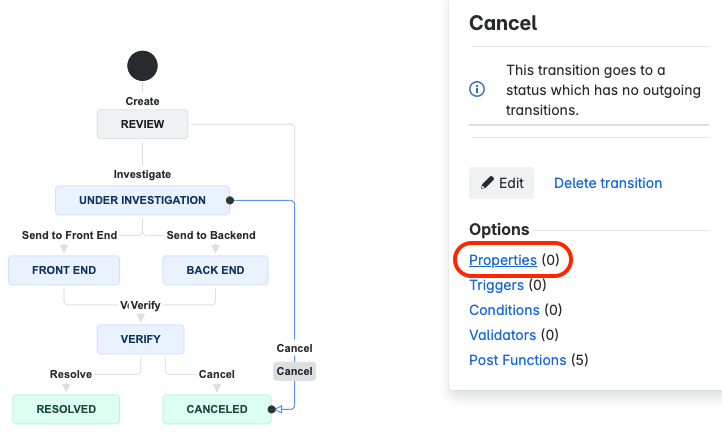This screenshot has height=438, width=722.
Task: Open the Properties option link
Action: tap(504, 260)
